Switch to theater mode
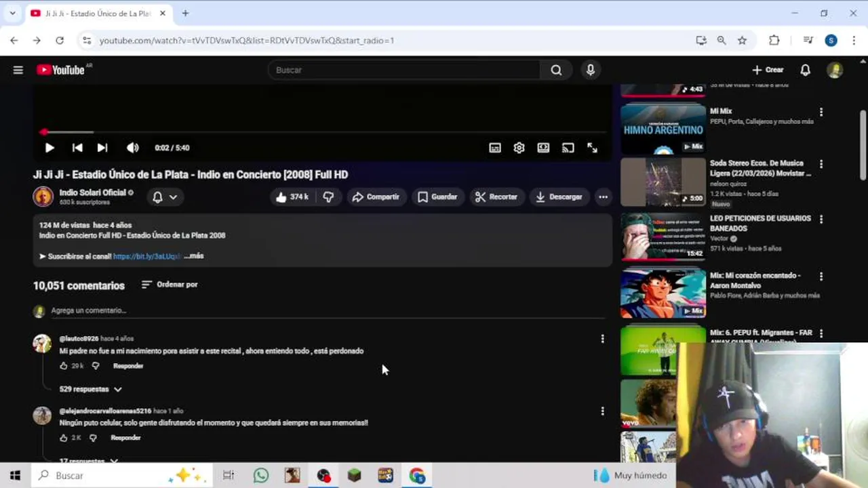Screen dimensions: 868x488 [543, 148]
